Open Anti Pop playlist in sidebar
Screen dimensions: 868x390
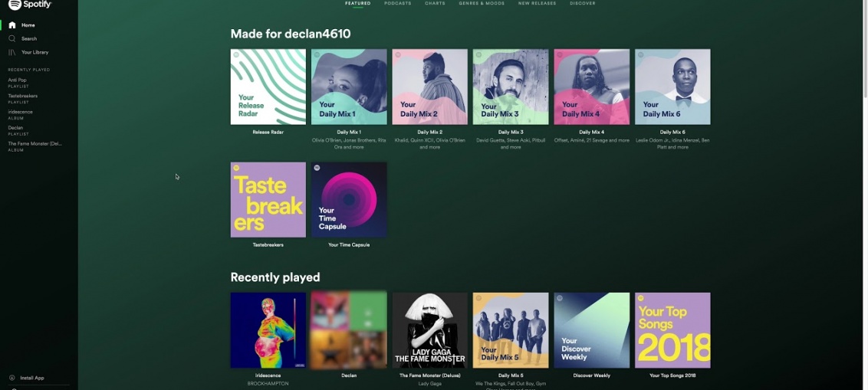pyautogui.click(x=17, y=80)
